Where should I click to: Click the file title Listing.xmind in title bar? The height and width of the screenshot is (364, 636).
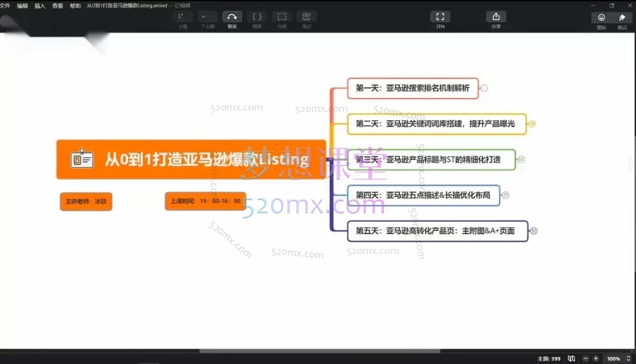[127, 6]
